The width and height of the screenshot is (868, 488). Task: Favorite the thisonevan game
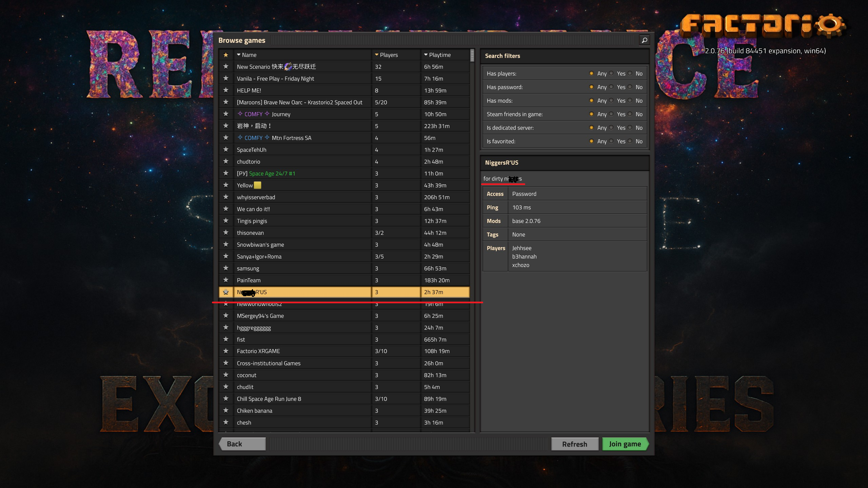(226, 233)
